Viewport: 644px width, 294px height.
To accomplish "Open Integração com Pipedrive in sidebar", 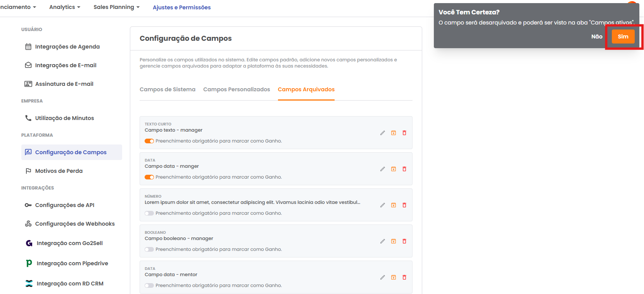I will pos(72,263).
